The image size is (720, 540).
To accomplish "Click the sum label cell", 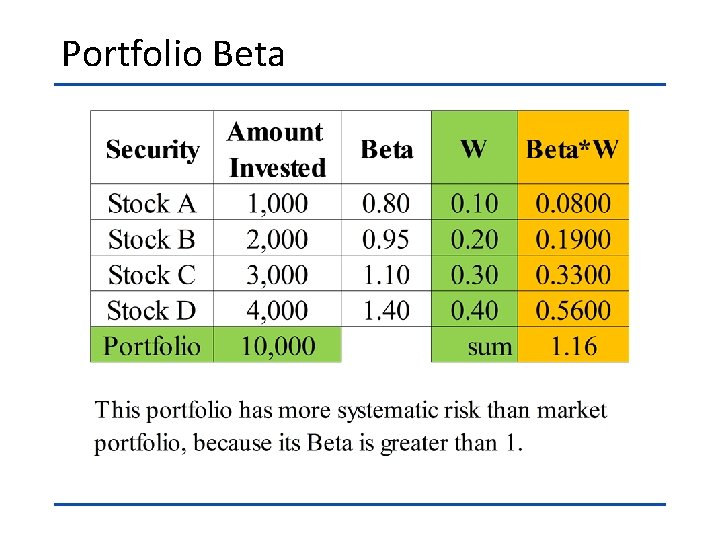I will [474, 345].
